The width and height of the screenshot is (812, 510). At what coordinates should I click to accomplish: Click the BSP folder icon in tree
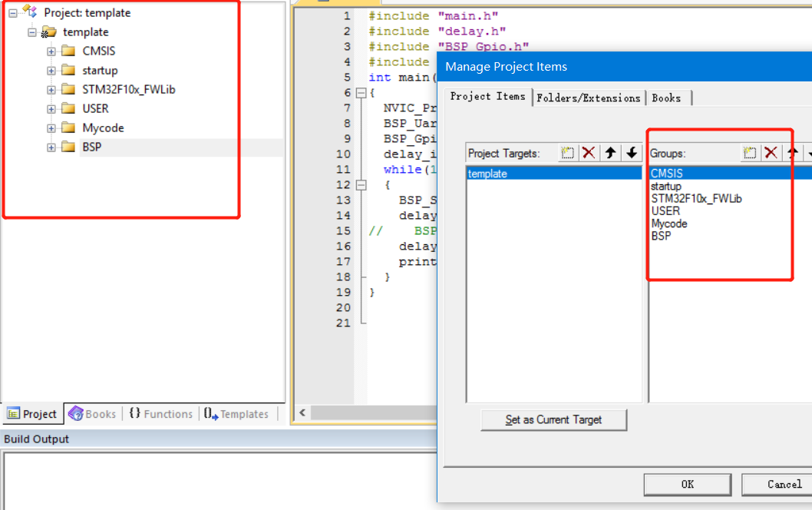click(68, 147)
